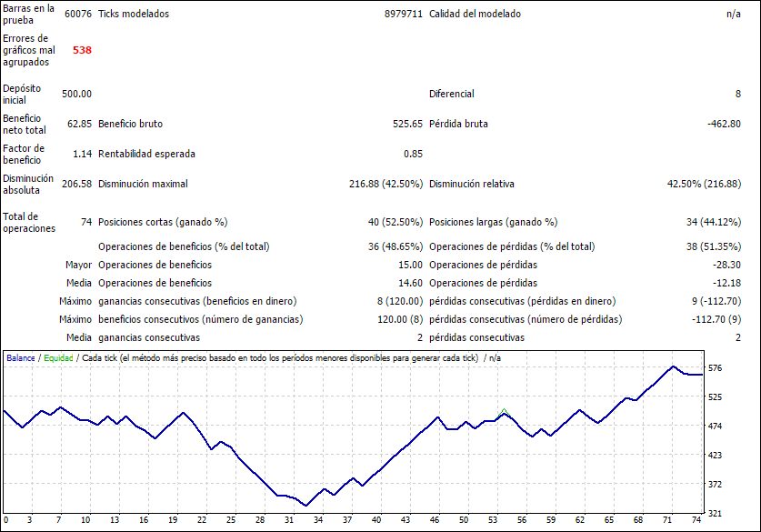Click the 1.14 profit factor value

[82, 154]
